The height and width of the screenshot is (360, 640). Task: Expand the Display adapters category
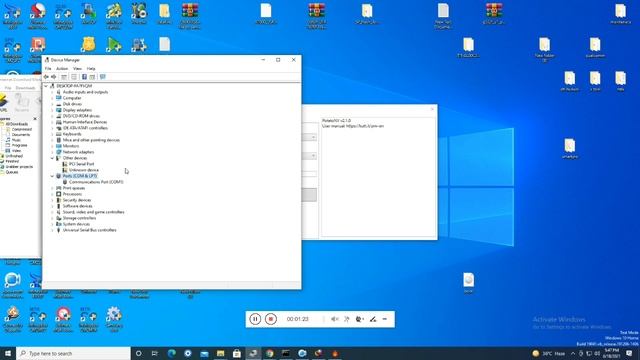52,110
